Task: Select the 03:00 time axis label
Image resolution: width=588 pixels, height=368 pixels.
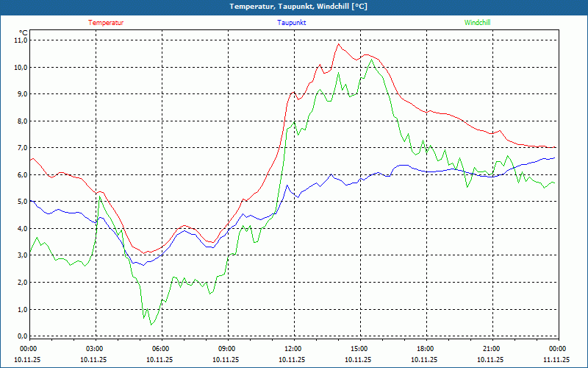Action: [95, 349]
